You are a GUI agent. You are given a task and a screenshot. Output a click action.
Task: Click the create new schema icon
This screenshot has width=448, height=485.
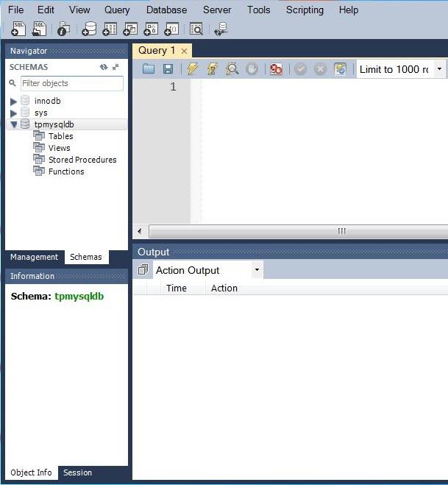(x=89, y=29)
